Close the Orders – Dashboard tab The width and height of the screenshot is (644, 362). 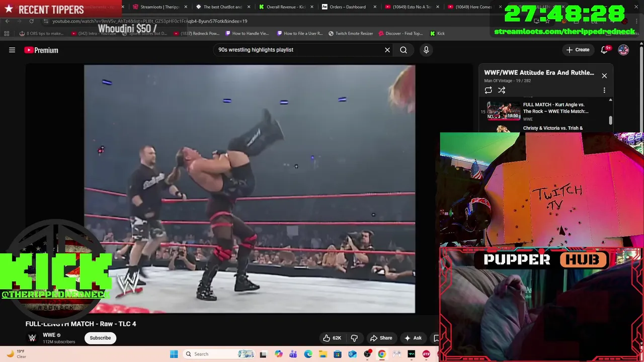point(375,7)
